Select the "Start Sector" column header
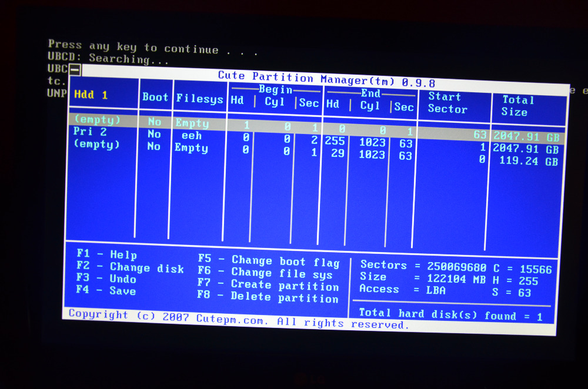 (x=447, y=103)
